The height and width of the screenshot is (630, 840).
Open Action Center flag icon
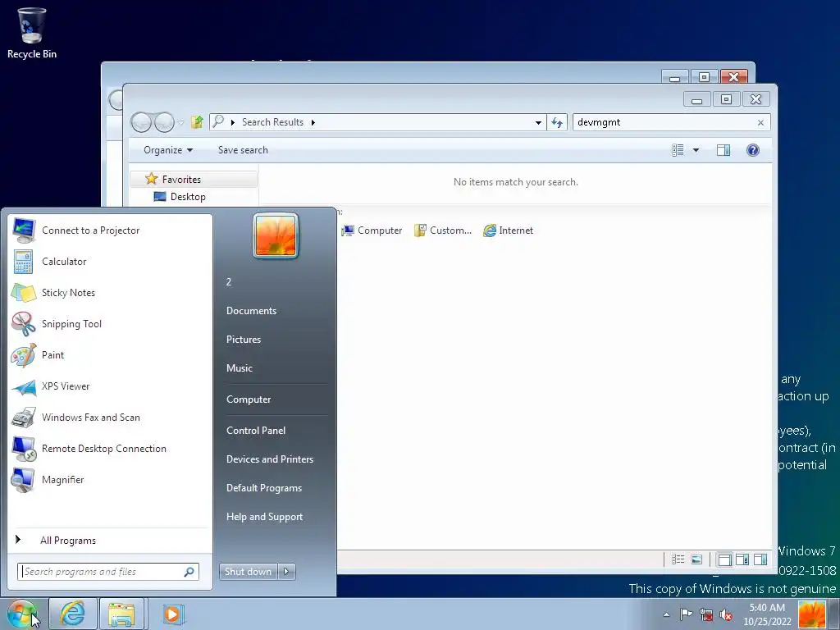(x=686, y=614)
